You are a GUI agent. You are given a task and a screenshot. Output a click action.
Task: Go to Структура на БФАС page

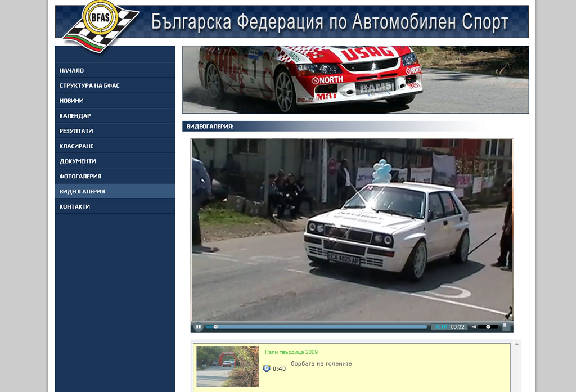click(x=89, y=85)
